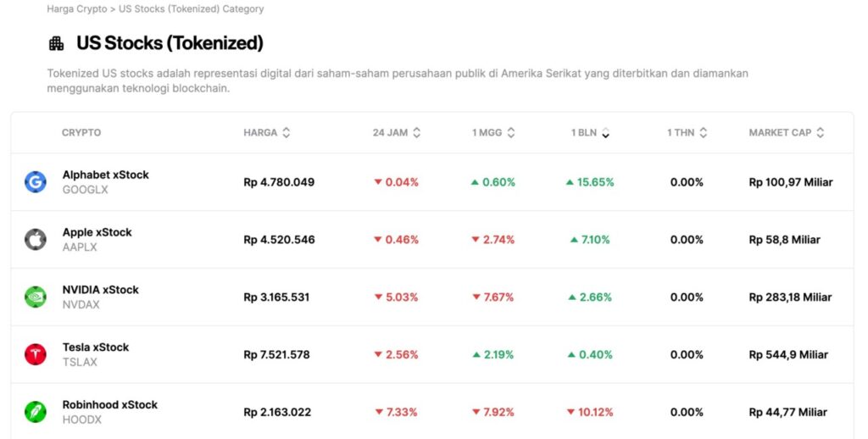Click the GOOGLX ticker symbol

pyautogui.click(x=86, y=190)
